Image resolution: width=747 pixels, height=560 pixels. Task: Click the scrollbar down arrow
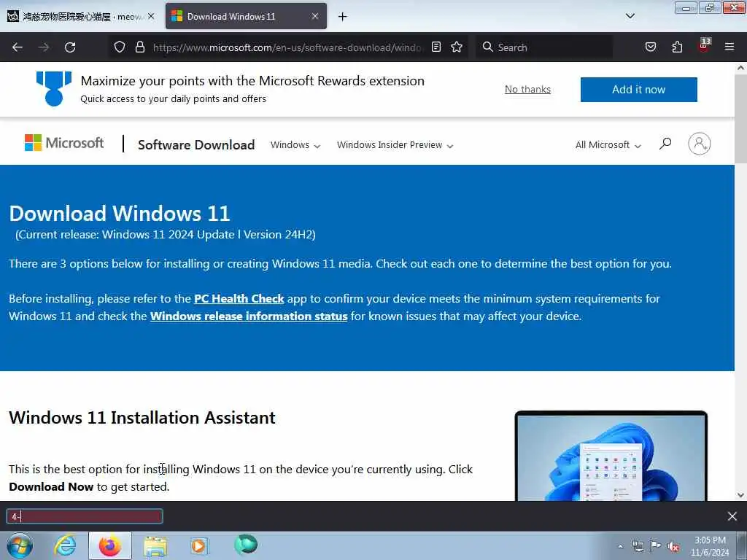[x=741, y=495]
